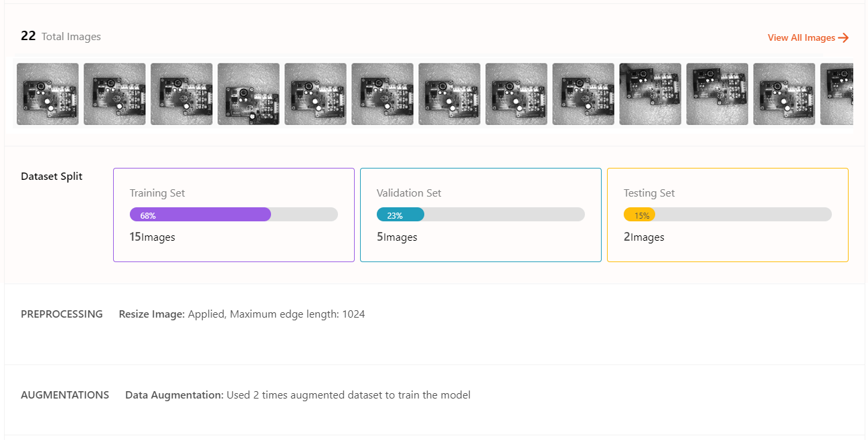This screenshot has width=868, height=440.
Task: Click the View All Images arrow icon
Action: pyautogui.click(x=843, y=38)
